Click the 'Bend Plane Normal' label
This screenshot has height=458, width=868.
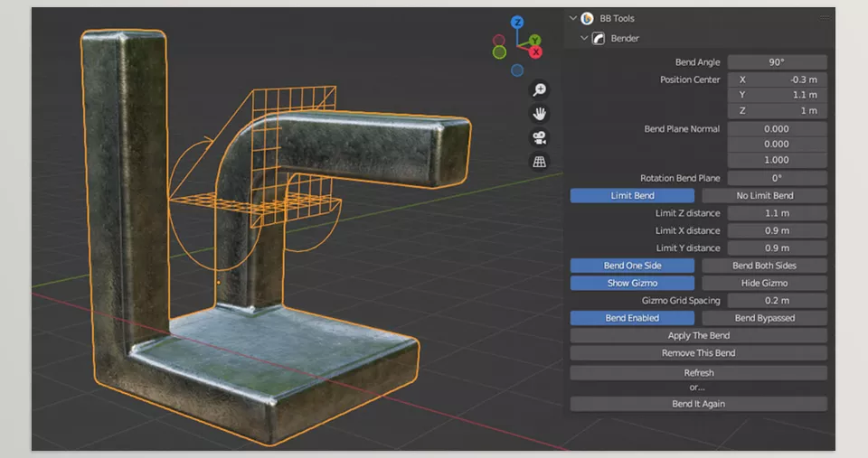682,129
